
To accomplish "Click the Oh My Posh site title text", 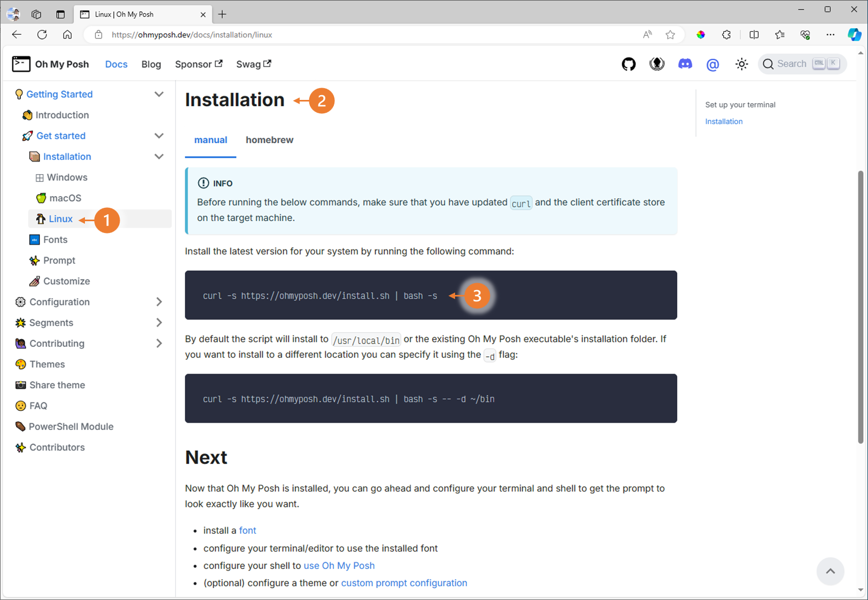I will [x=62, y=64].
